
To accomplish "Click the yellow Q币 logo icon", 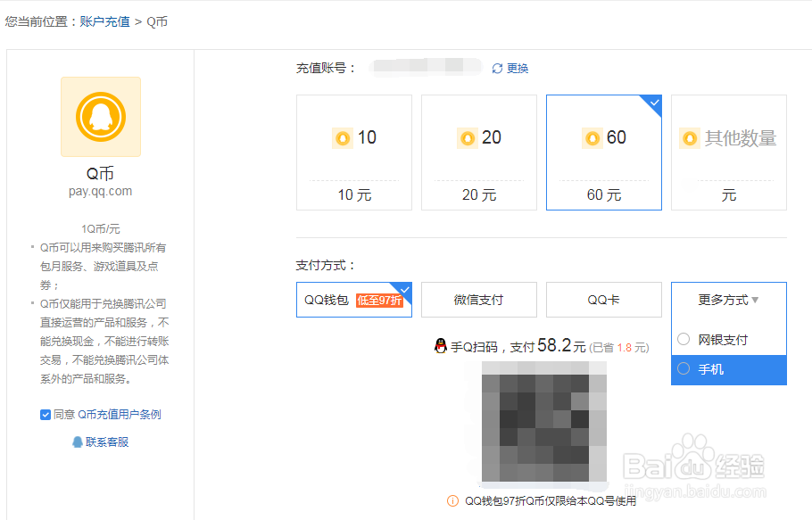I will coord(101,117).
